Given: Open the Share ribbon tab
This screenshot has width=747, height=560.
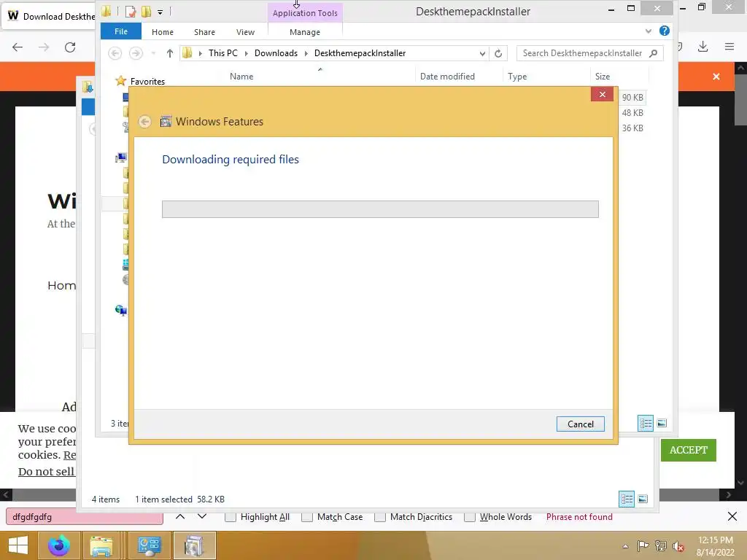Looking at the screenshot, I should pyautogui.click(x=204, y=32).
